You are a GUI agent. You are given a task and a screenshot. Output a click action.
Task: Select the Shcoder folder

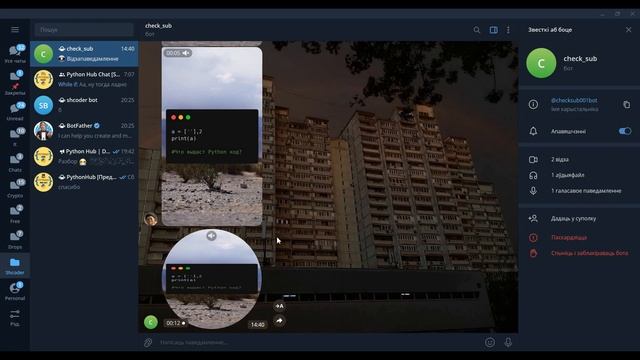coord(15,266)
